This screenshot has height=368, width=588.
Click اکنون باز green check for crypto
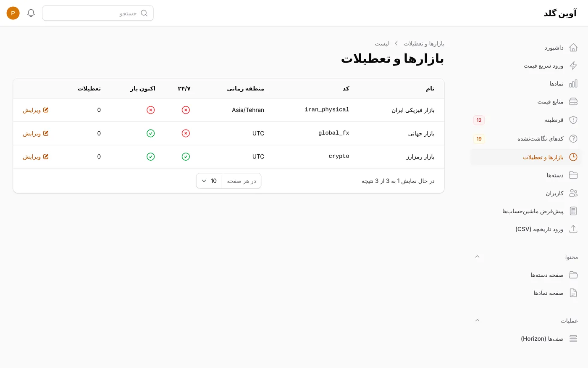151,156
